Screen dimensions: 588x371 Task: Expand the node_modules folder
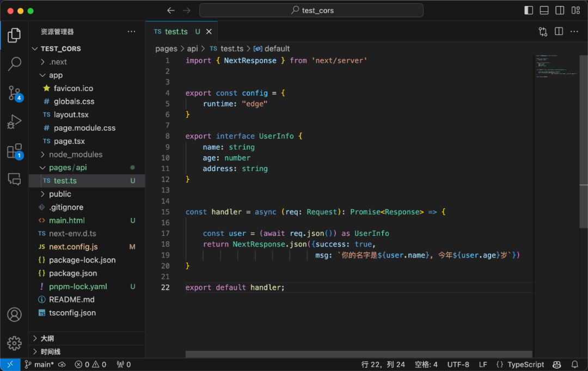(x=75, y=154)
